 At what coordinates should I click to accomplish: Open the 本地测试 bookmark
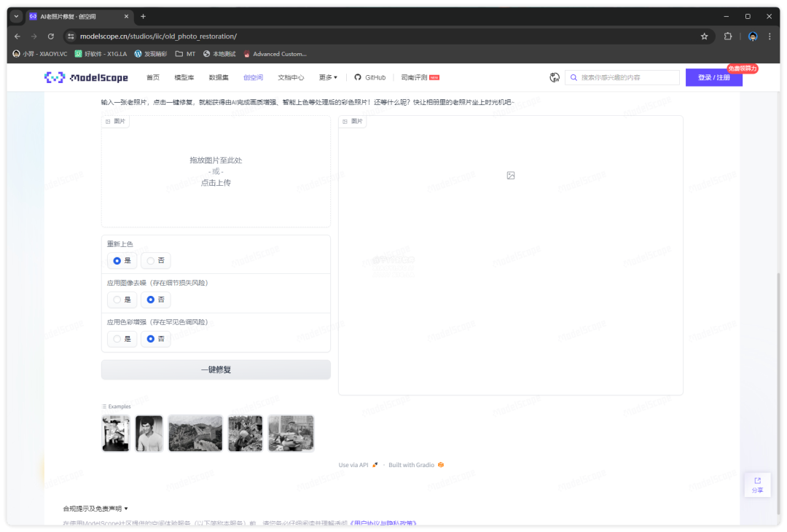(x=219, y=54)
